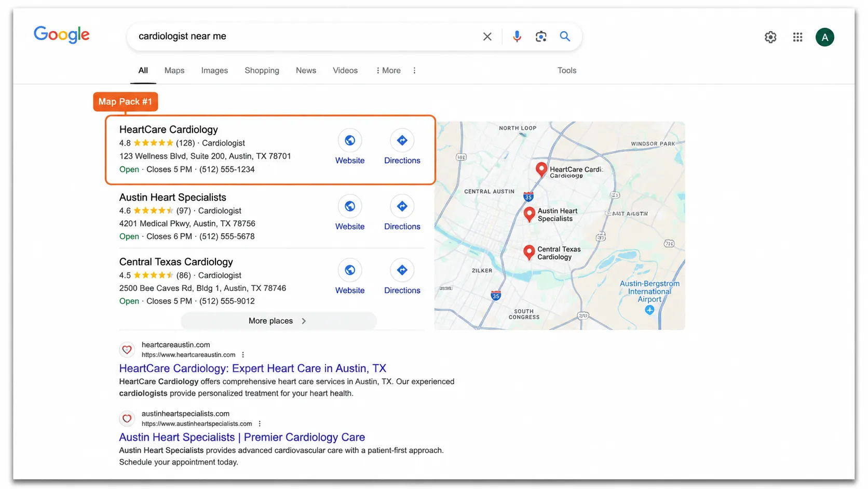868x489 pixels.
Task: Switch to the Images tab
Action: [x=214, y=71]
